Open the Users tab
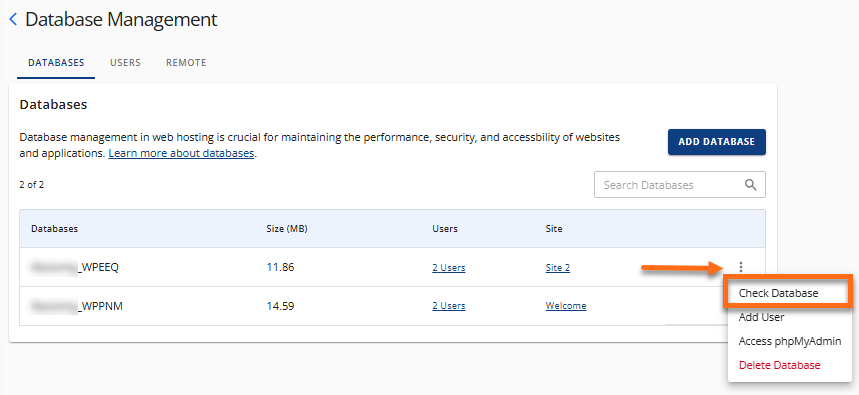The image size is (859, 395). click(125, 62)
